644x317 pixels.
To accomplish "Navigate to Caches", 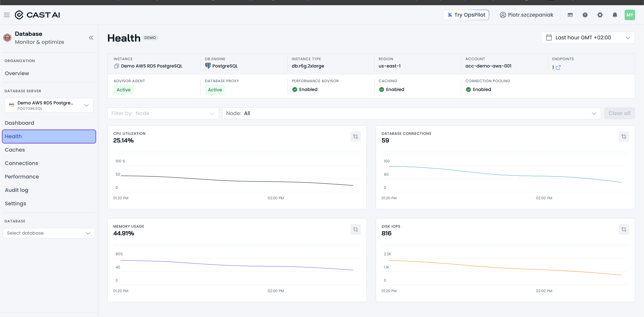I will 15,150.
